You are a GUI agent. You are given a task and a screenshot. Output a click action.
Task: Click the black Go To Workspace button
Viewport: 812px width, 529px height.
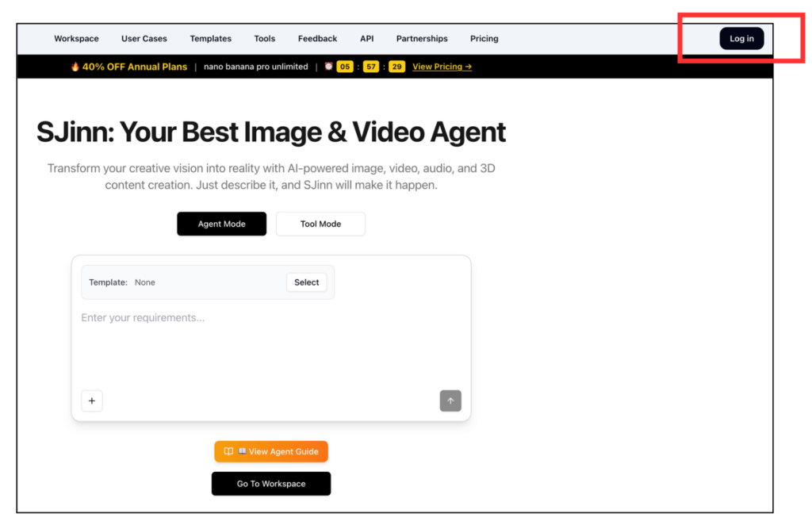coord(270,484)
